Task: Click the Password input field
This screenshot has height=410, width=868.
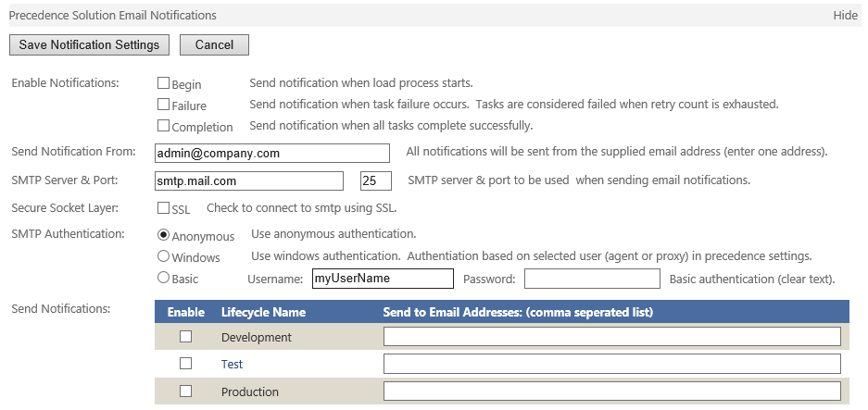Action: (592, 279)
